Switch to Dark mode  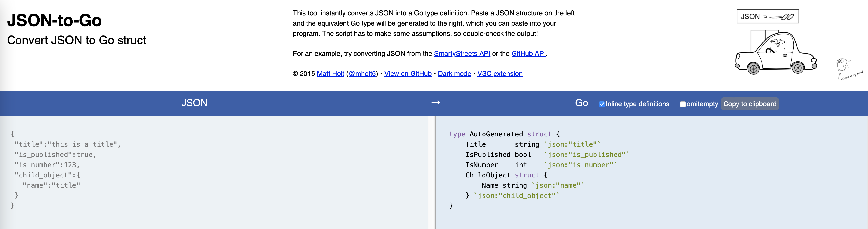[x=454, y=73]
